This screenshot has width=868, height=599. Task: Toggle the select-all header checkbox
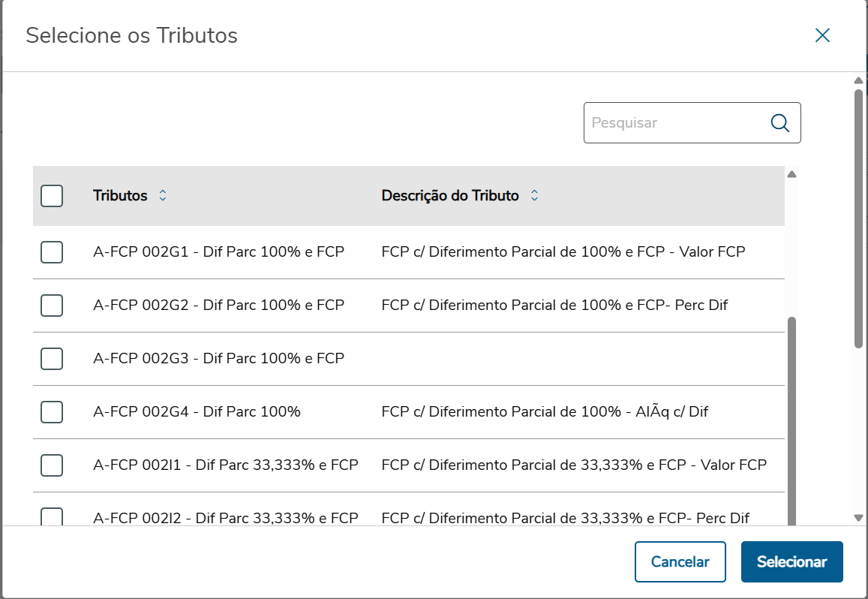click(x=52, y=196)
